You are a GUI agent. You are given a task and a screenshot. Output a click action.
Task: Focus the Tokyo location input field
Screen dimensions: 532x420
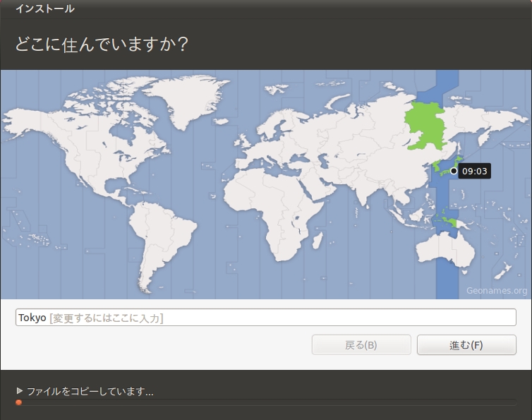(266, 318)
